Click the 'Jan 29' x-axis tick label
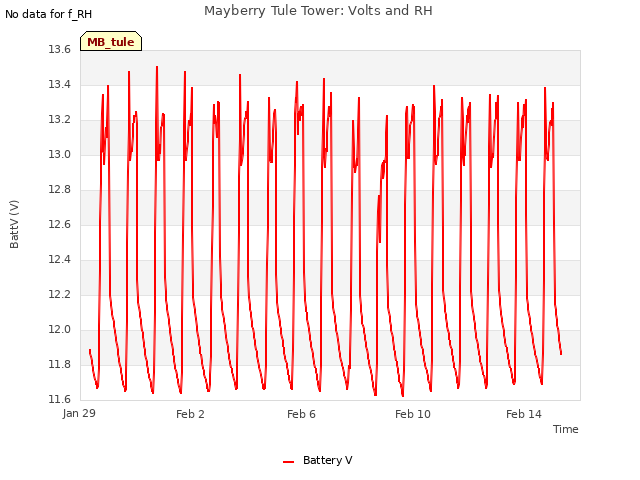Image resolution: width=640 pixels, height=480 pixels. [79, 413]
